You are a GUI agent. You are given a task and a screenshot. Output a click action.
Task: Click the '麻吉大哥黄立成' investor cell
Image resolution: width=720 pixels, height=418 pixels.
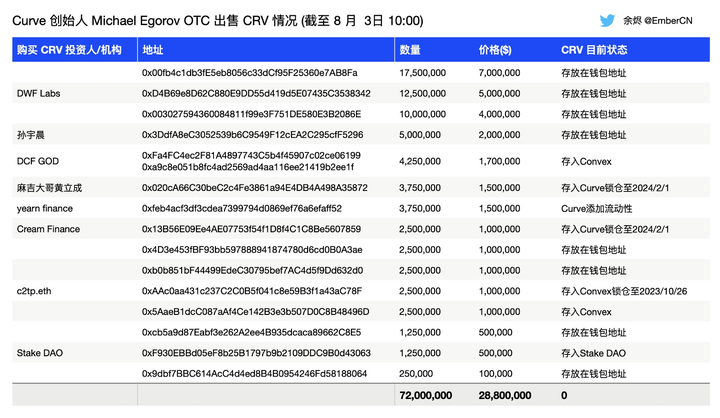point(50,188)
